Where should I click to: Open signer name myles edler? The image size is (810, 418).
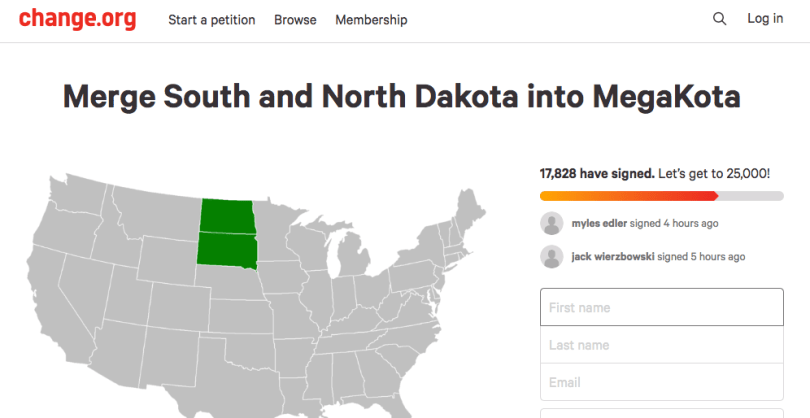599,223
